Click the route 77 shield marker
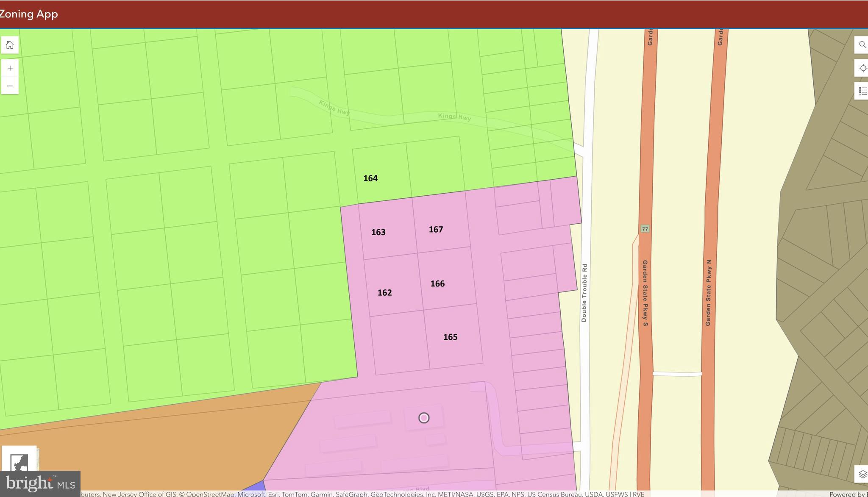Viewport: 868px width, 497px height. 645,229
